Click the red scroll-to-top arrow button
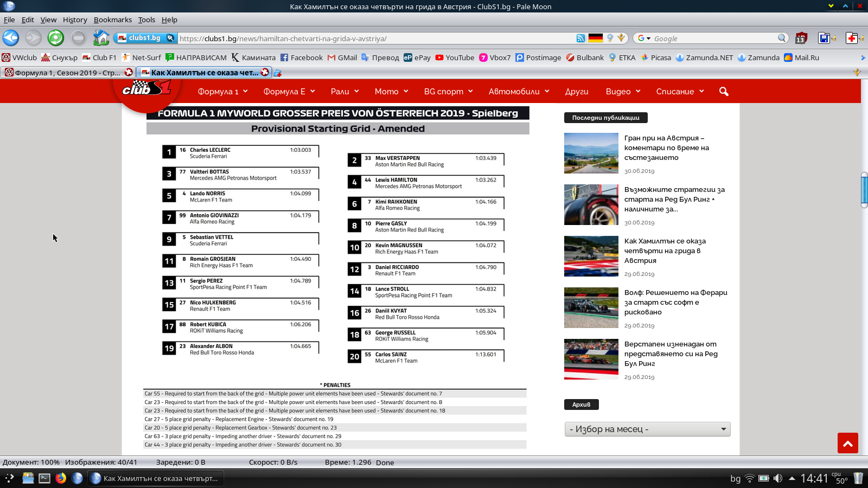868x488 pixels. point(847,443)
